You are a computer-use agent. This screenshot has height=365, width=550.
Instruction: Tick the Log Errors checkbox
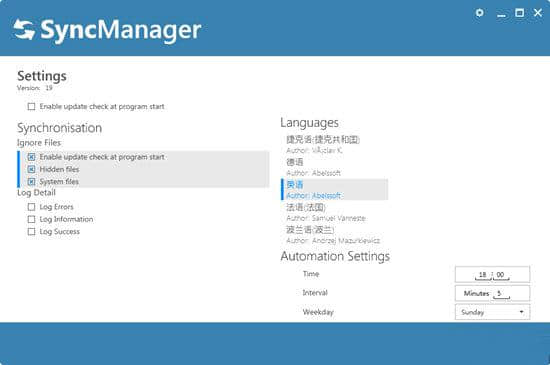(32, 207)
